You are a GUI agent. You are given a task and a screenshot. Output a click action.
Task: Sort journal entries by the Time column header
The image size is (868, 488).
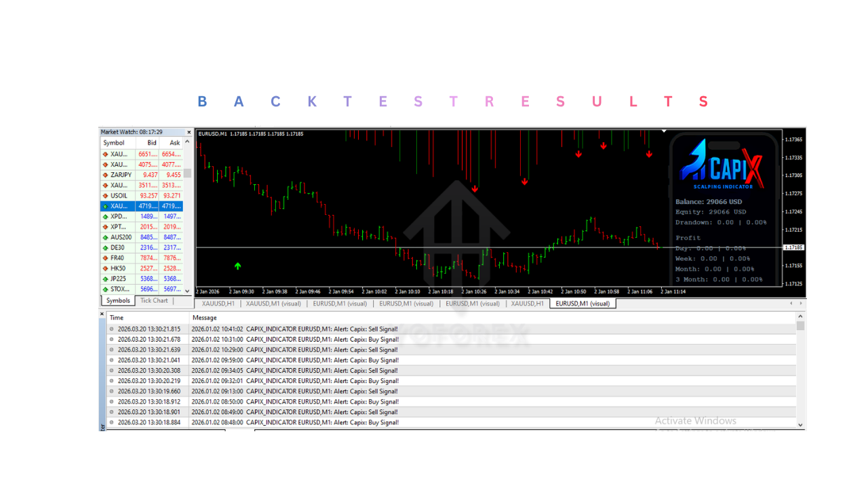coord(116,317)
